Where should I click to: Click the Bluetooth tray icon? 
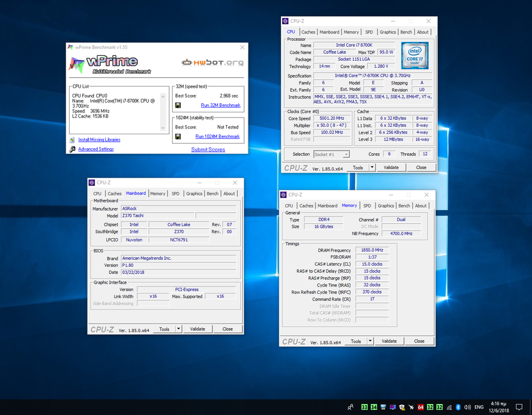tap(458, 407)
